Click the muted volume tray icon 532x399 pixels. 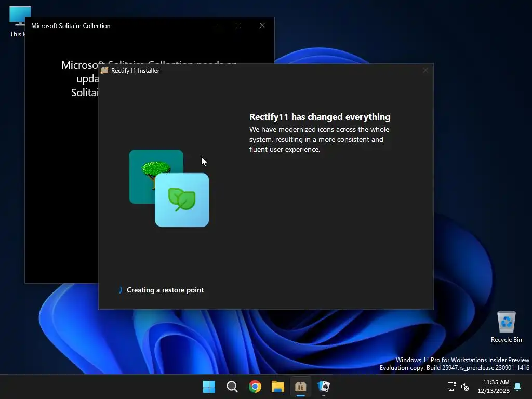(465, 387)
